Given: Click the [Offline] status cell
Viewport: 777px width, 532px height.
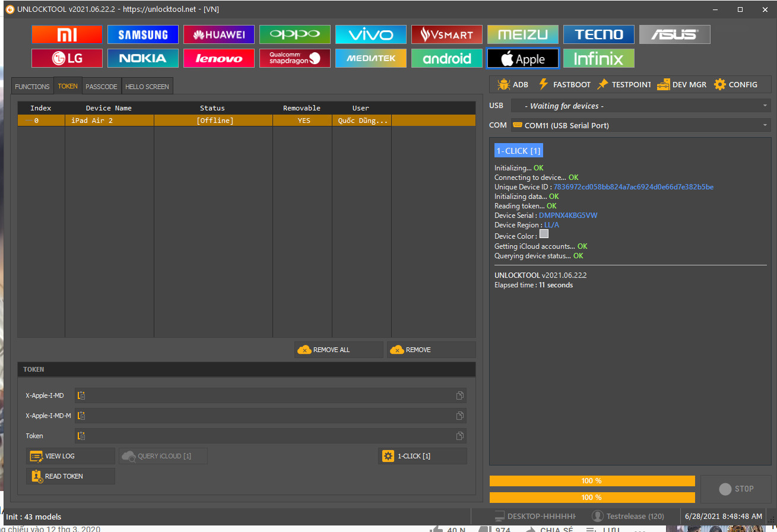Looking at the screenshot, I should tap(215, 120).
